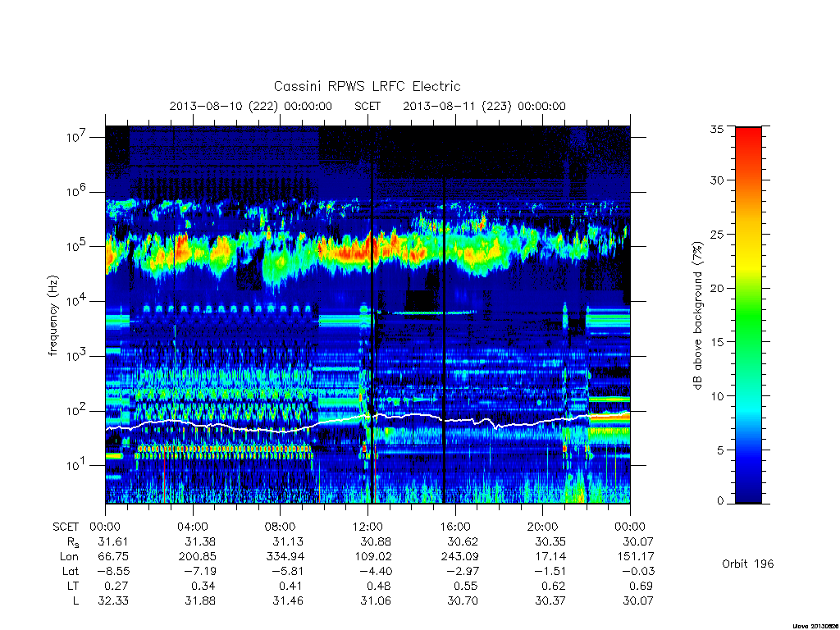The height and width of the screenshot is (630, 840).
Task: Click the L value '30.37'
Action: pyautogui.click(x=550, y=601)
